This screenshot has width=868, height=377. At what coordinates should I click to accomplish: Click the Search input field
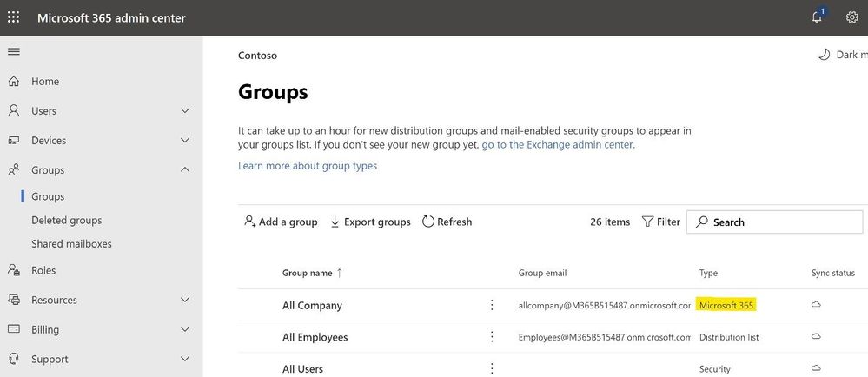[774, 222]
